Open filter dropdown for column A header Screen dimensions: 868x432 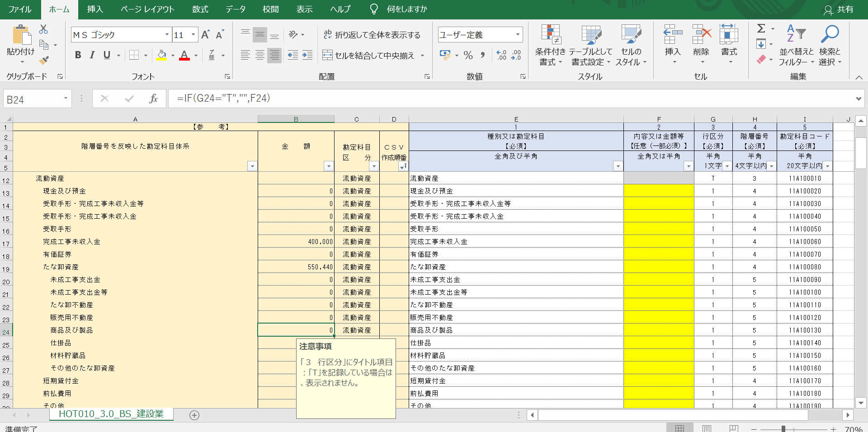coord(252,166)
